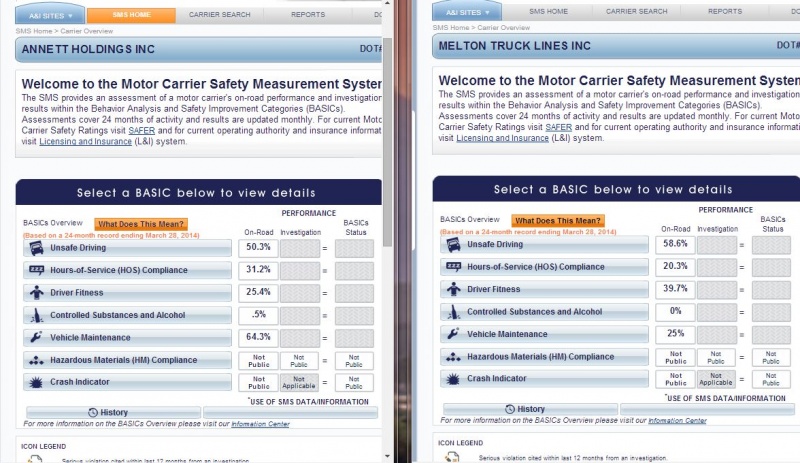Open Hazardous Materials (HM) Compliance row in Melton window

(544, 357)
